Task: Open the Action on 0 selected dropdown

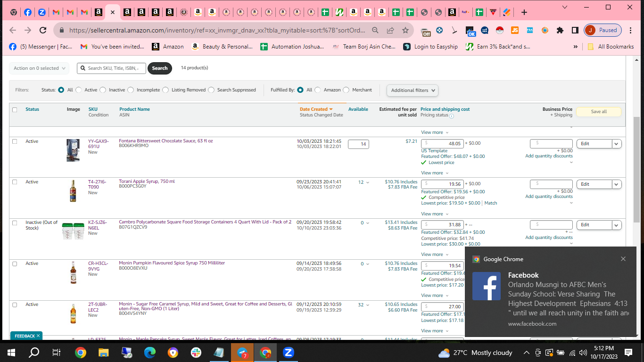Action: tap(39, 68)
